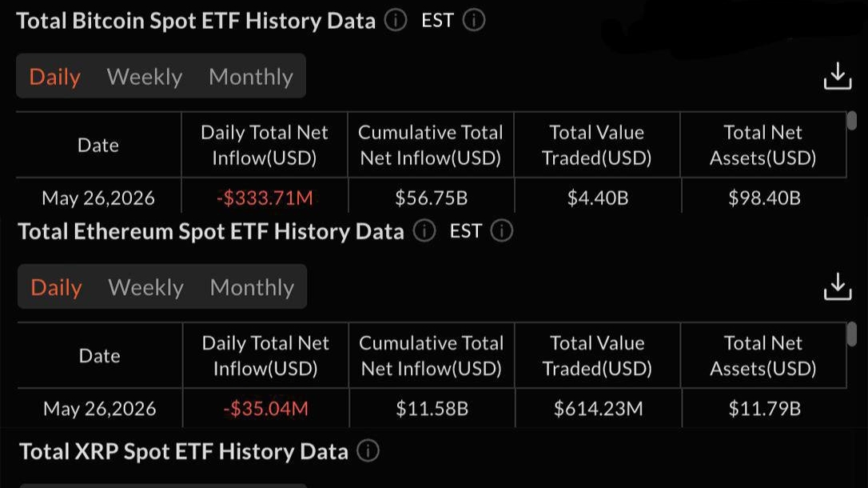Screen dimensions: 868x488
Task: Click info icon next to Ethereum EST label
Action: pyautogui.click(x=502, y=231)
